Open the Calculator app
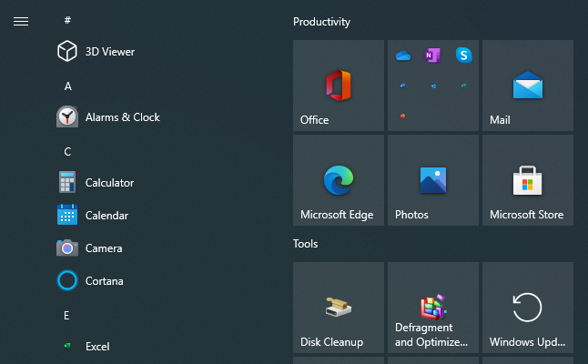588x364 pixels. pyautogui.click(x=96, y=183)
